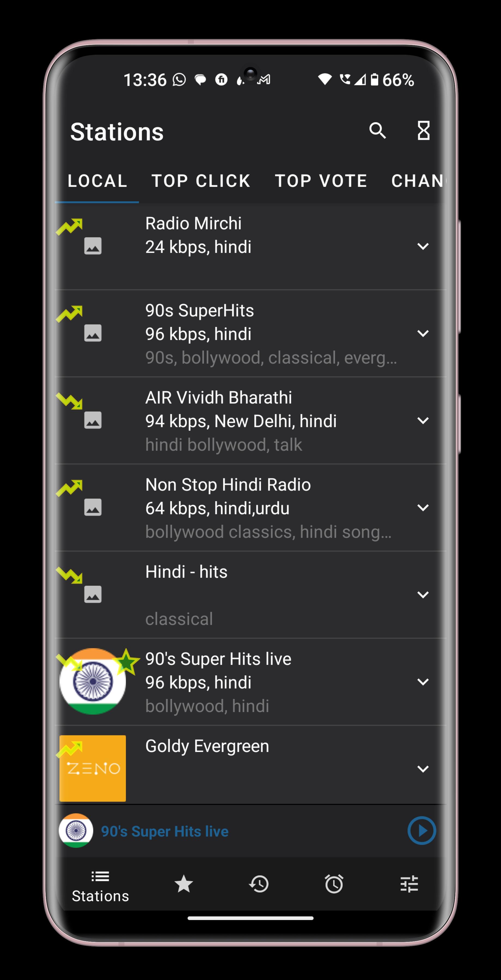Viewport: 501px width, 980px height.
Task: Tap the now-playing flag thumbnail in player bar
Action: tap(76, 831)
